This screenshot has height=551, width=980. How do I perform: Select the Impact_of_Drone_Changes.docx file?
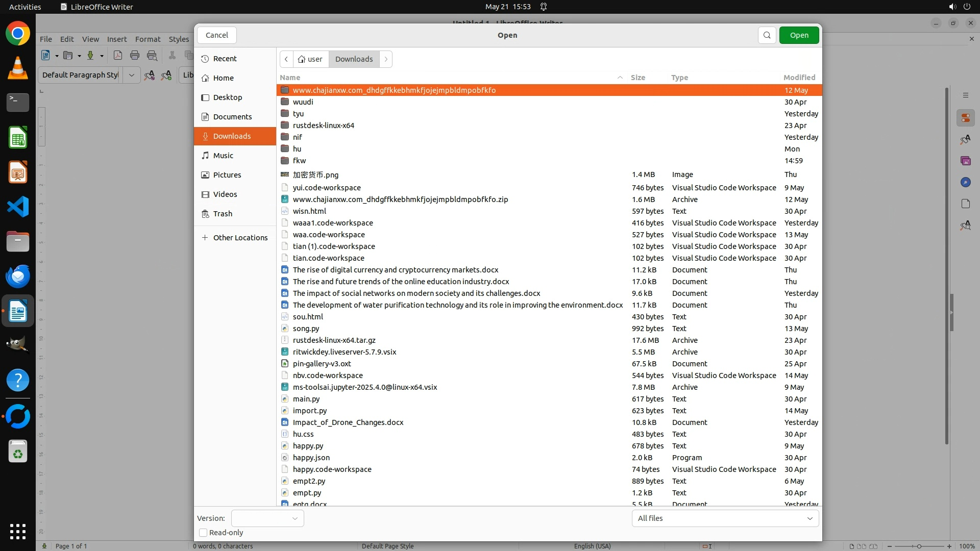(348, 422)
